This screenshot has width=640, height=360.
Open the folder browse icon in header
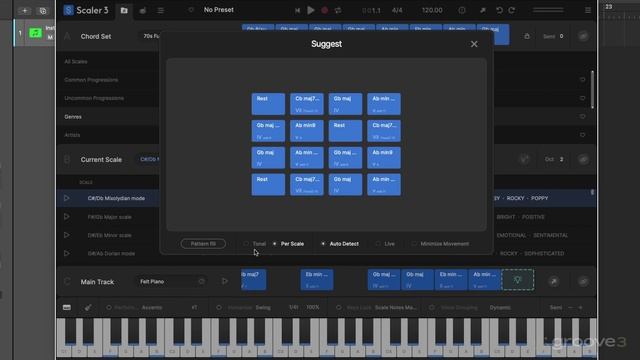(x=124, y=10)
